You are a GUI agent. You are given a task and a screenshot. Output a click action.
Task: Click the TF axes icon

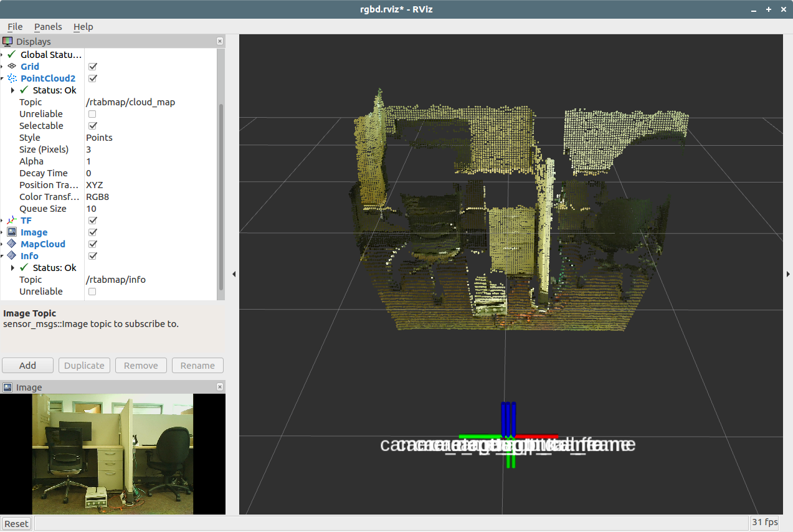(12, 221)
